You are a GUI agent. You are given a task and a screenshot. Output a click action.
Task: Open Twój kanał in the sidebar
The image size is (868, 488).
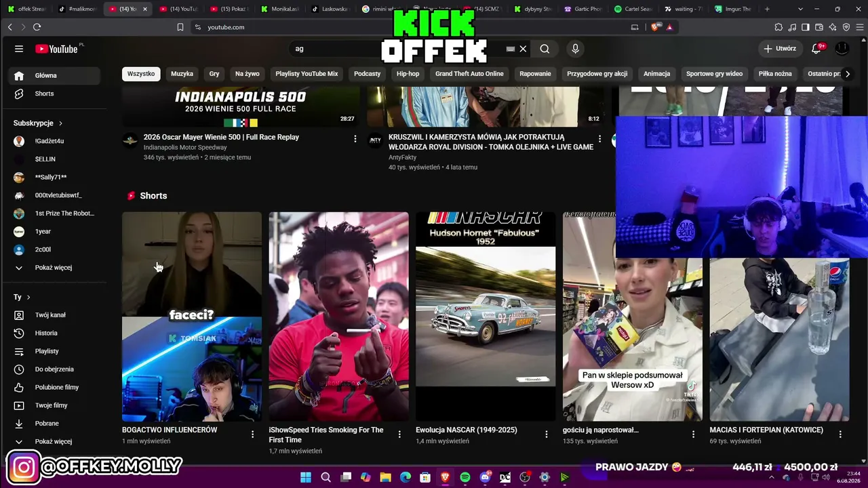tap(54, 315)
